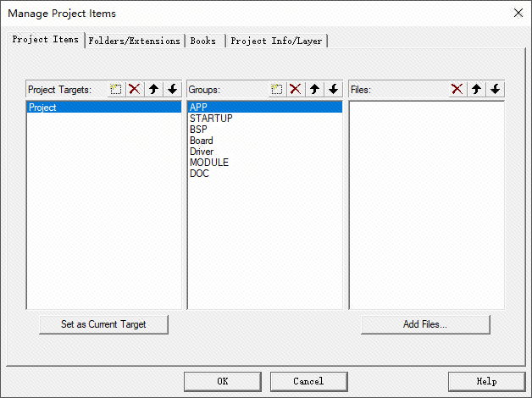532x398 pixels.
Task: Click Delete icon in Project Targets header
Action: 134,89
